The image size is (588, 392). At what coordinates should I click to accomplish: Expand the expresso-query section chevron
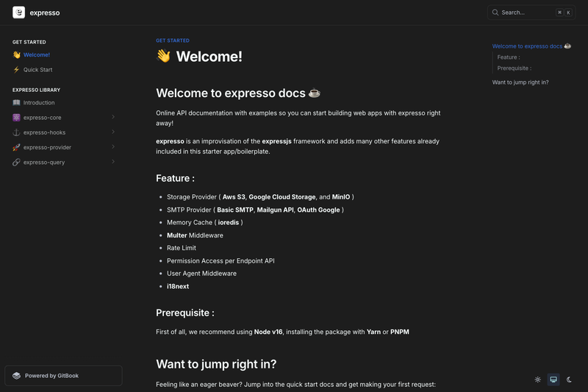(113, 162)
